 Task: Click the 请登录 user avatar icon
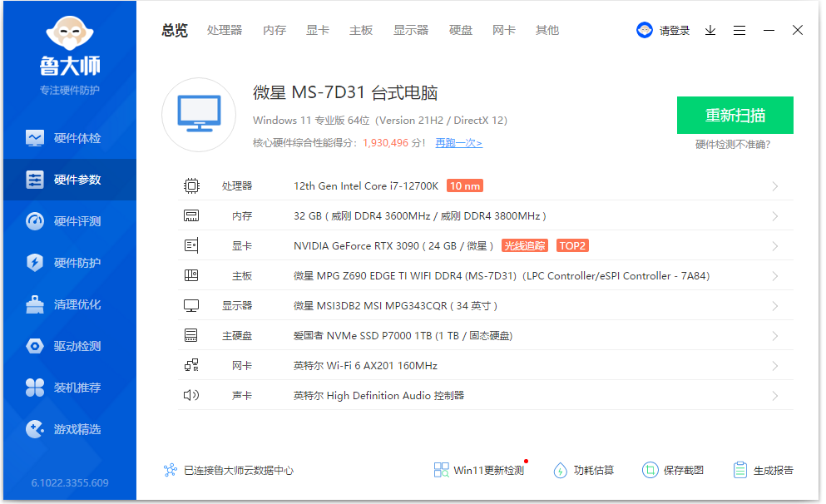pos(645,30)
